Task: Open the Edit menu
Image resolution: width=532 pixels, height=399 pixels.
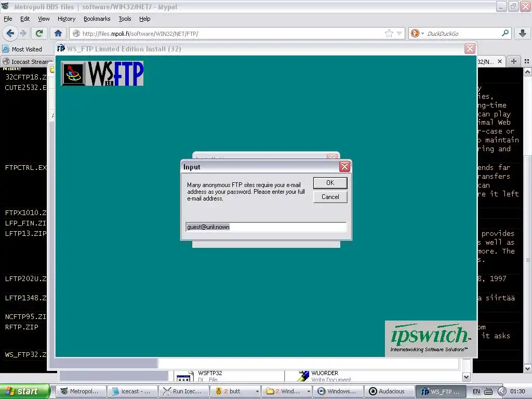Action: (x=25, y=19)
